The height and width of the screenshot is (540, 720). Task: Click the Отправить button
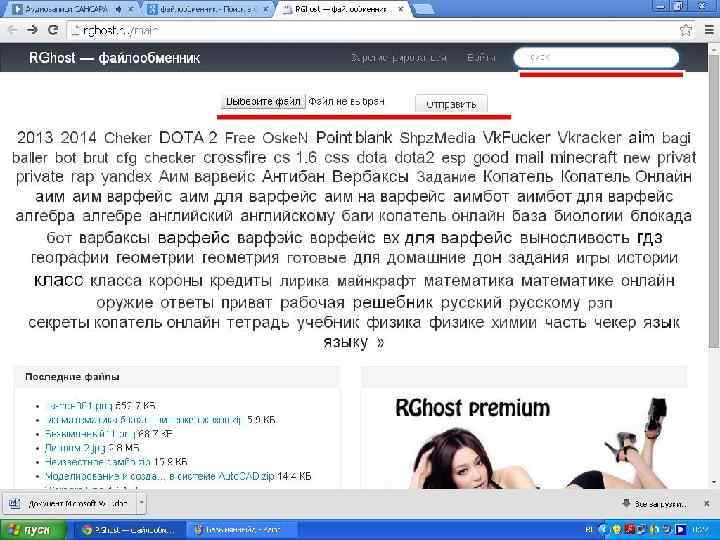tap(451, 104)
